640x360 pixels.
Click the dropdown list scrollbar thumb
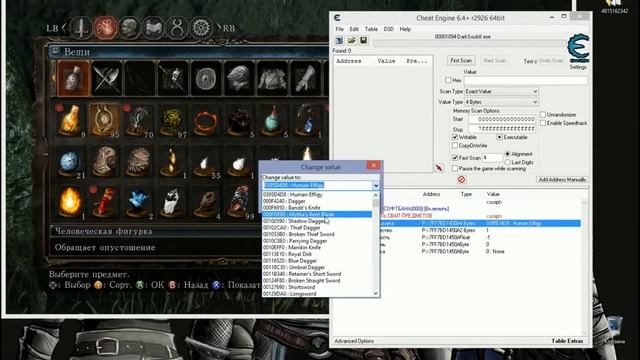pos(376,202)
